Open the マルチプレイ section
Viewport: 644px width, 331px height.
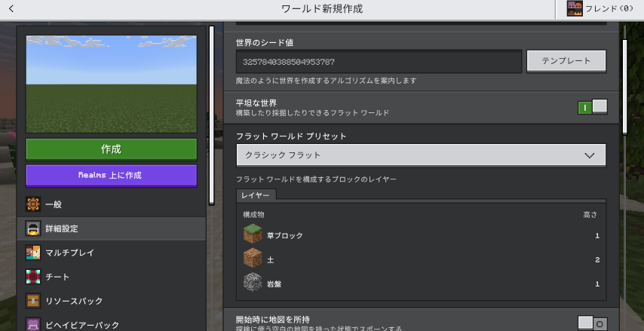[112, 253]
